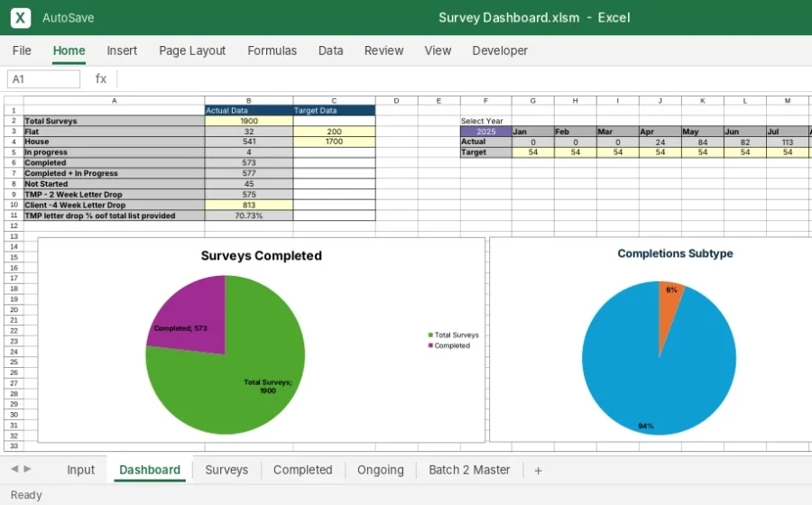Open the Completed sheet tab
Screen dimensions: 812x505
pos(303,470)
